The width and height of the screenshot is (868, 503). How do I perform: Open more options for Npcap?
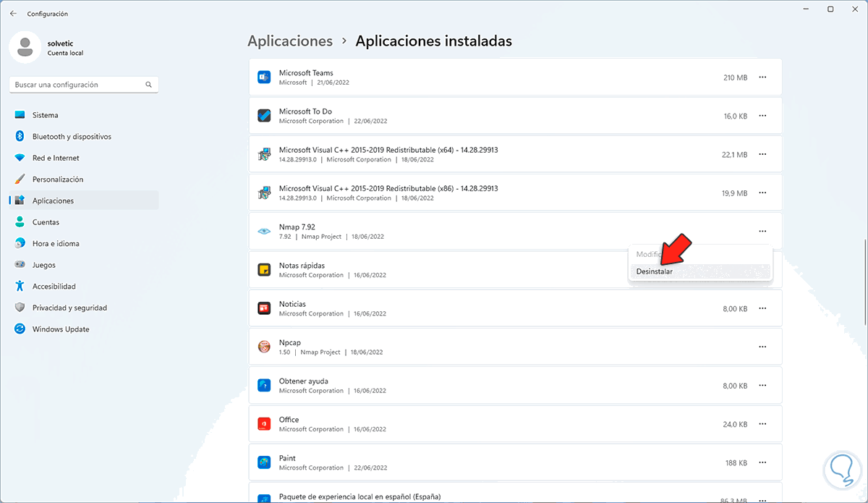pos(762,347)
